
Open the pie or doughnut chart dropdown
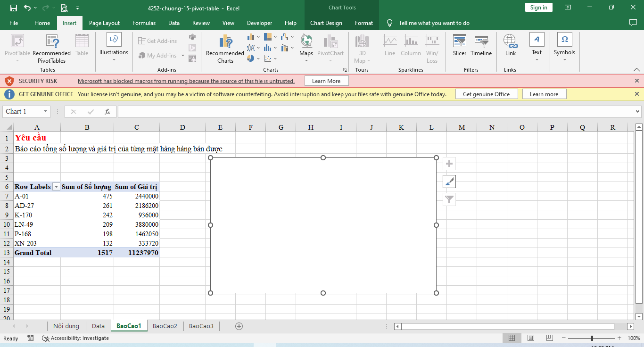pos(253,58)
